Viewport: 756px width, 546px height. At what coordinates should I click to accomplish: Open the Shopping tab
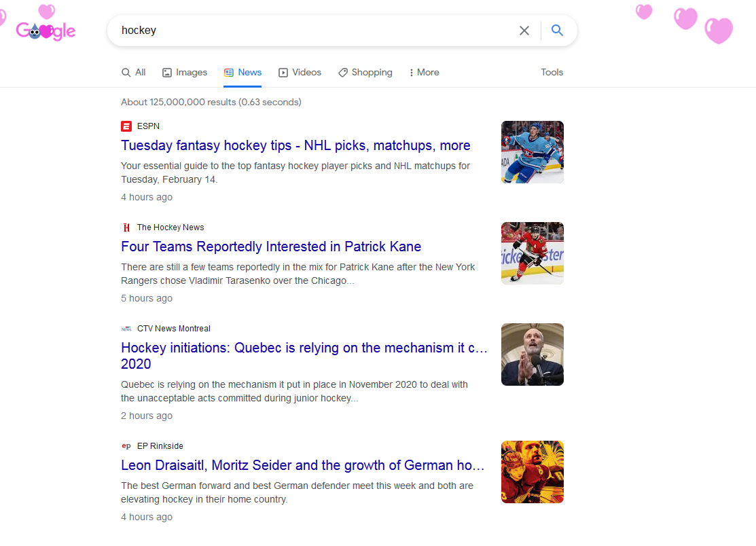(365, 72)
